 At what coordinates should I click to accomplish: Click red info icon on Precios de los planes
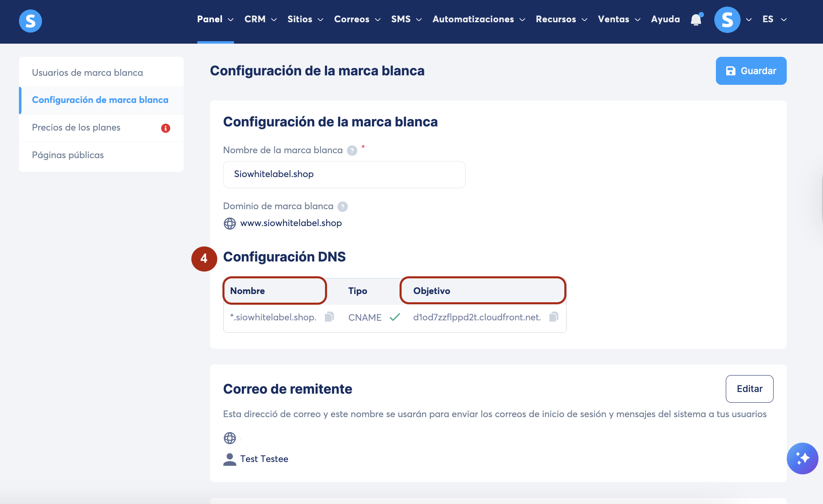pos(166,128)
